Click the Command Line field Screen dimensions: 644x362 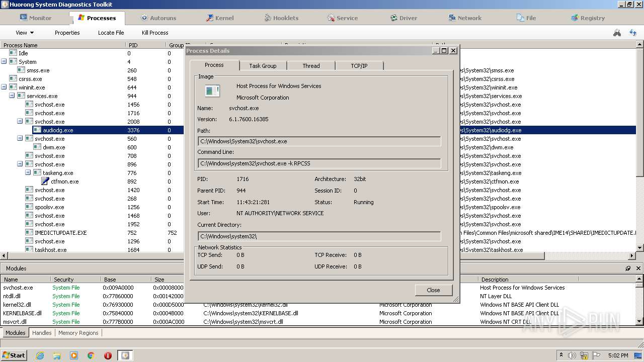(x=319, y=163)
